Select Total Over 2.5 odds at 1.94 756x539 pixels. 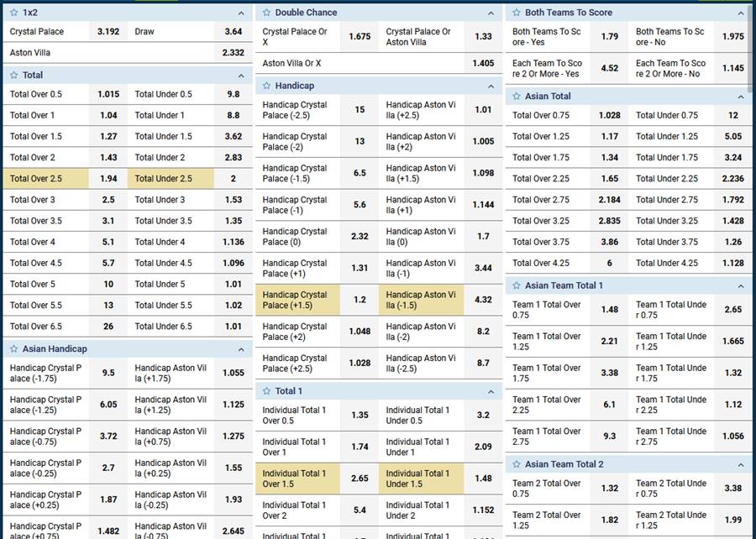tap(108, 179)
